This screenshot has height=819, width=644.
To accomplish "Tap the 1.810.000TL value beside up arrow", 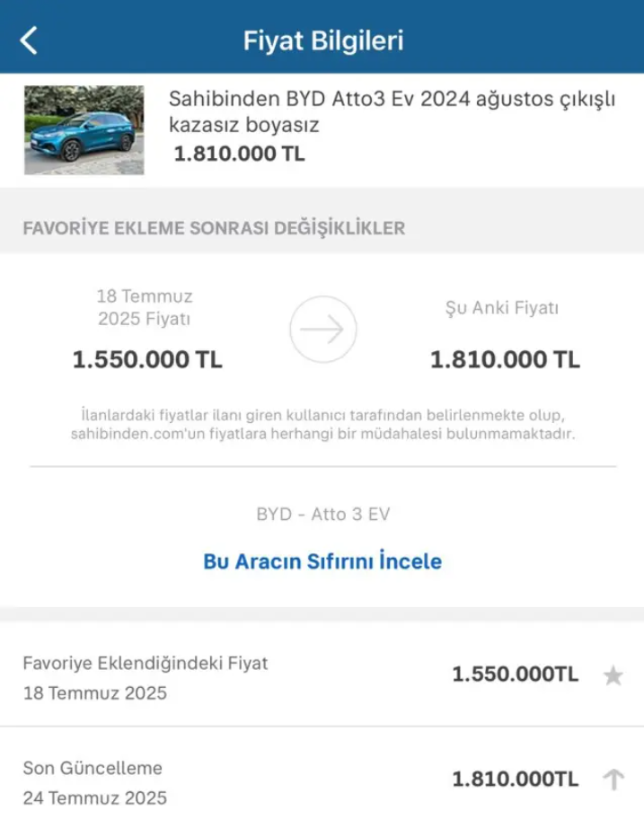I will pos(515,779).
